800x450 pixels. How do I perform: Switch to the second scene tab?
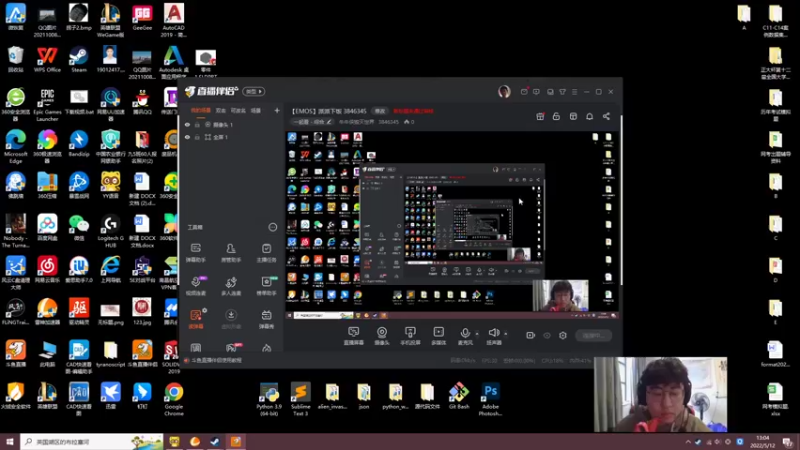pos(220,110)
